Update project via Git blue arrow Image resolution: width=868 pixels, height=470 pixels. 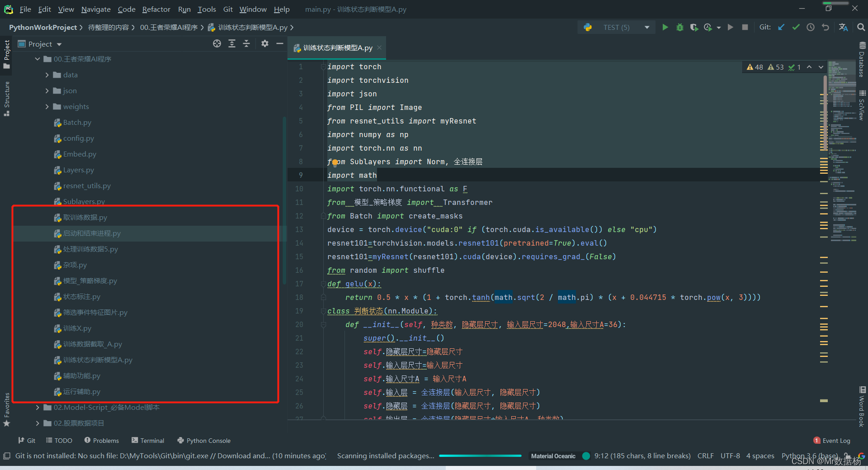(781, 28)
